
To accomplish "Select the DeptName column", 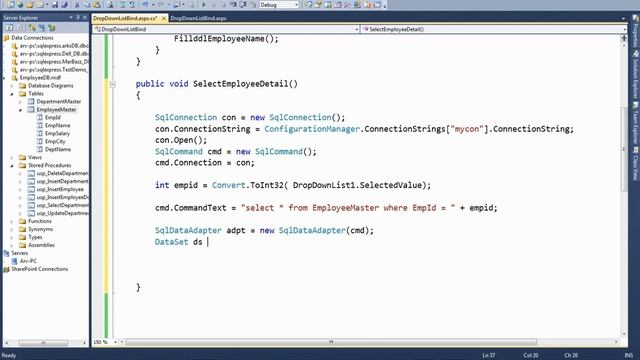I will coord(58,149).
